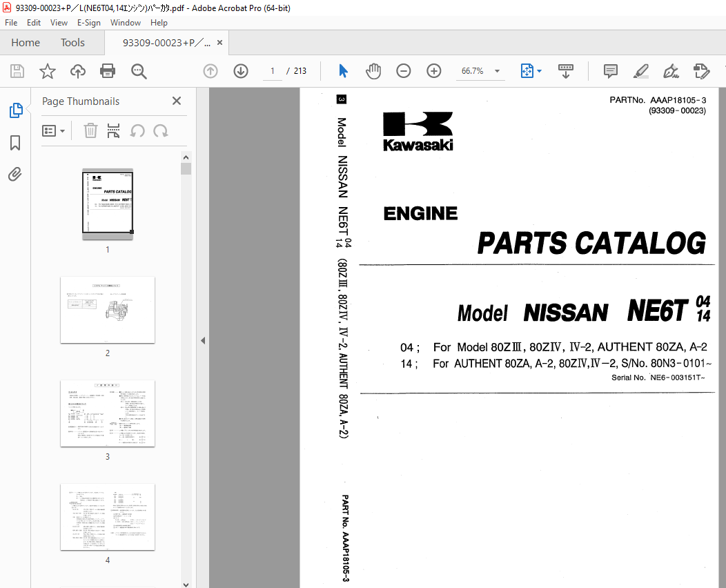Viewport: 726px width, 588px height.
Task: Zoom in with the plus icon
Action: click(x=434, y=71)
